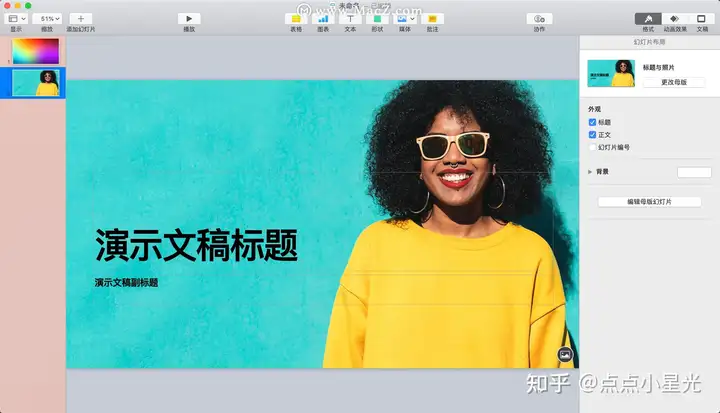Close the window with the red button
Screen dimensions: 720x413
7,6
